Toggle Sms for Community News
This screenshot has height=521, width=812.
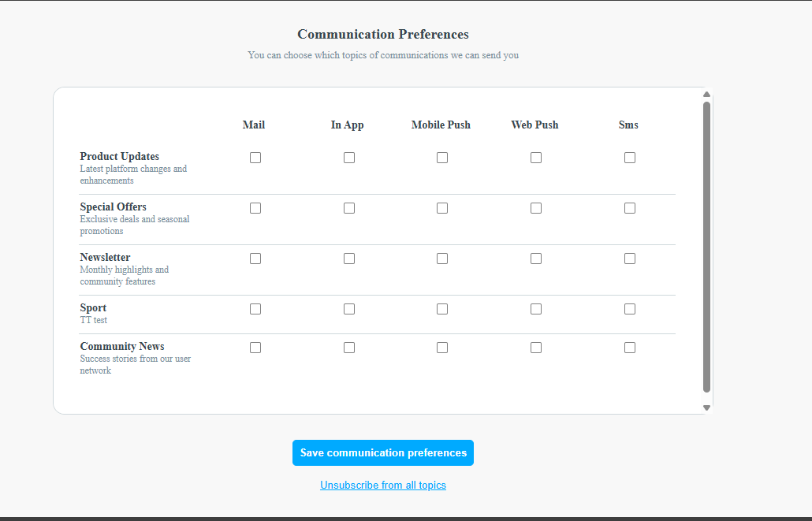[x=630, y=348]
